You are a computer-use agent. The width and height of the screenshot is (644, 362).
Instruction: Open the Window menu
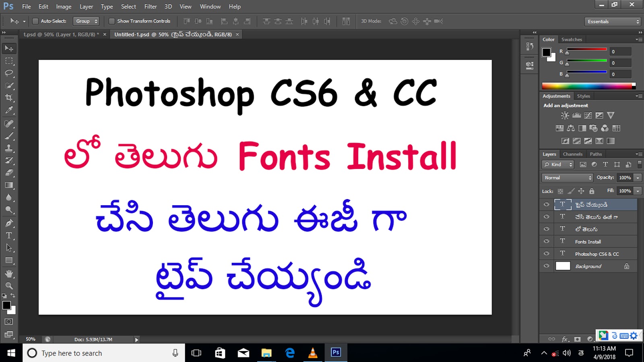210,6
